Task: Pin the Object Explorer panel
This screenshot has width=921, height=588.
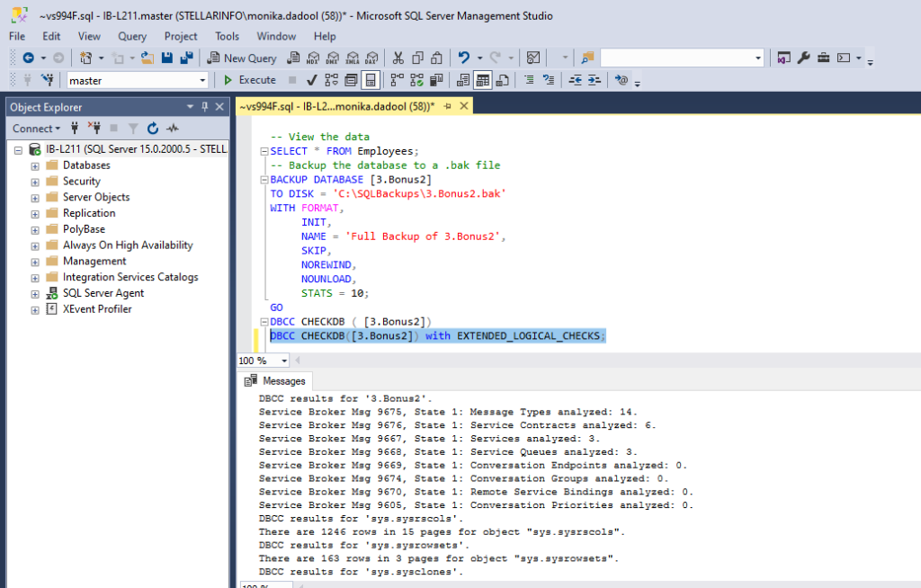Action: coord(205,107)
